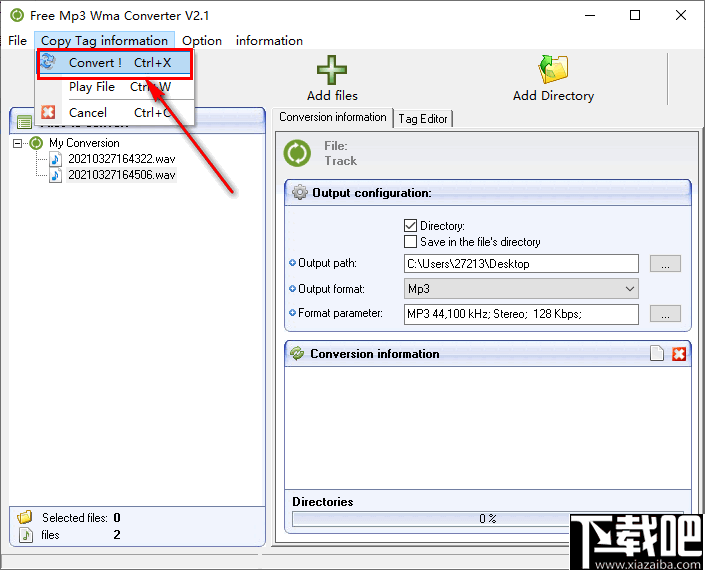Select the Conversion information tab
705x570 pixels.
(x=333, y=117)
